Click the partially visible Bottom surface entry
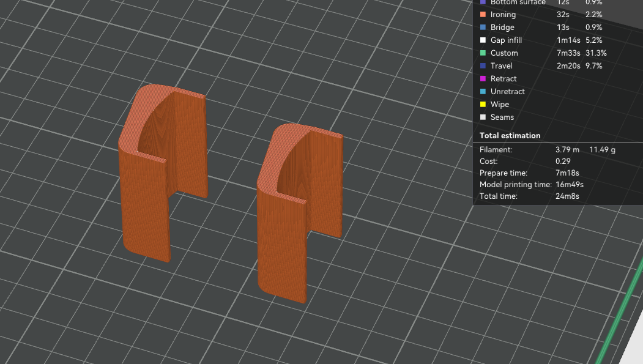643x364 pixels. (517, 3)
